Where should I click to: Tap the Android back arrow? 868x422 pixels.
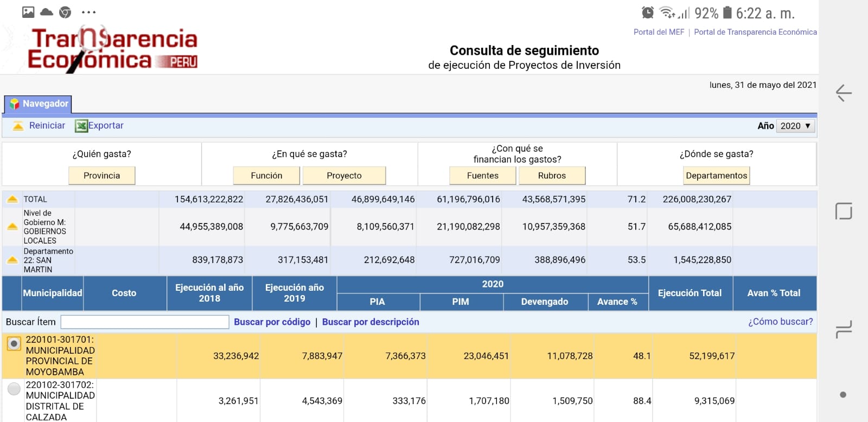[x=843, y=93]
